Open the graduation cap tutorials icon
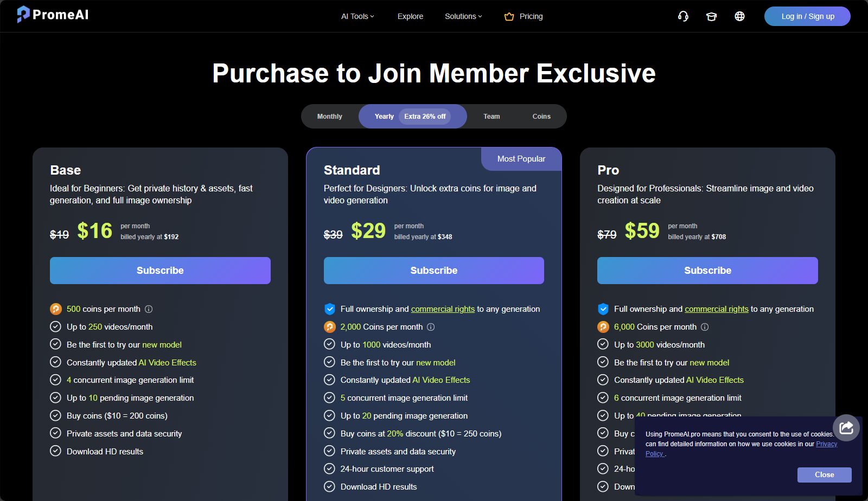868x501 pixels. 711,16
